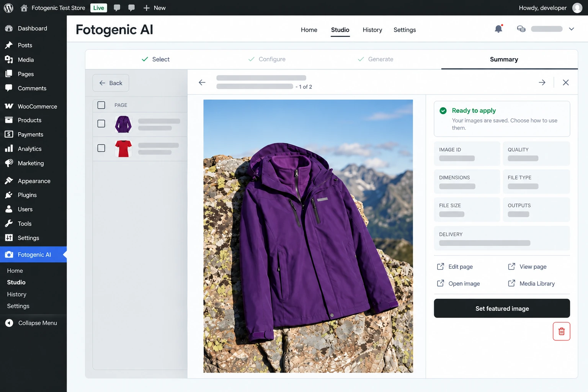Click the credits coins icon
This screenshot has width=588, height=392.
tap(521, 29)
